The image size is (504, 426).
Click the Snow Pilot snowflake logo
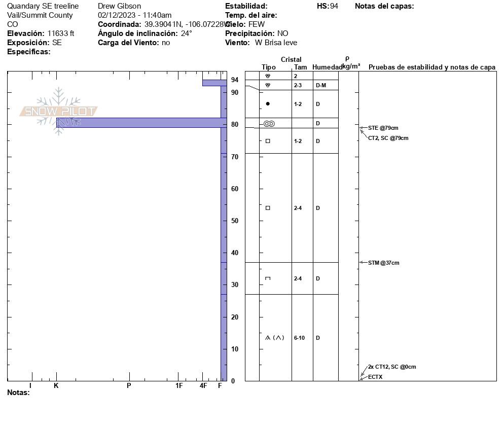59,111
